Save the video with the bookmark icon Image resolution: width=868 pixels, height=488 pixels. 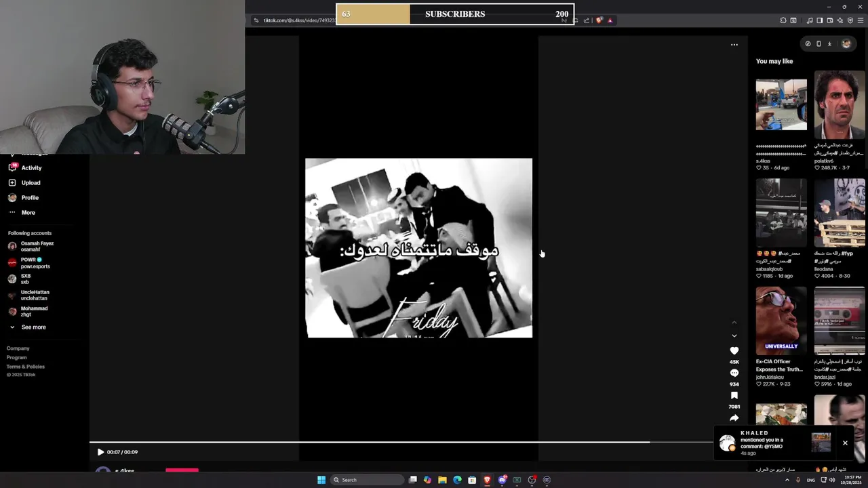[734, 395]
